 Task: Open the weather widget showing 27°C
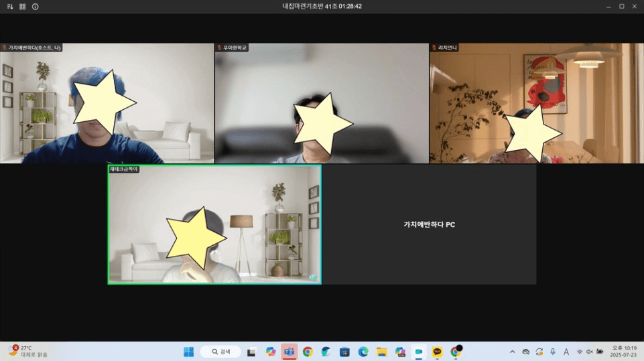click(27, 351)
